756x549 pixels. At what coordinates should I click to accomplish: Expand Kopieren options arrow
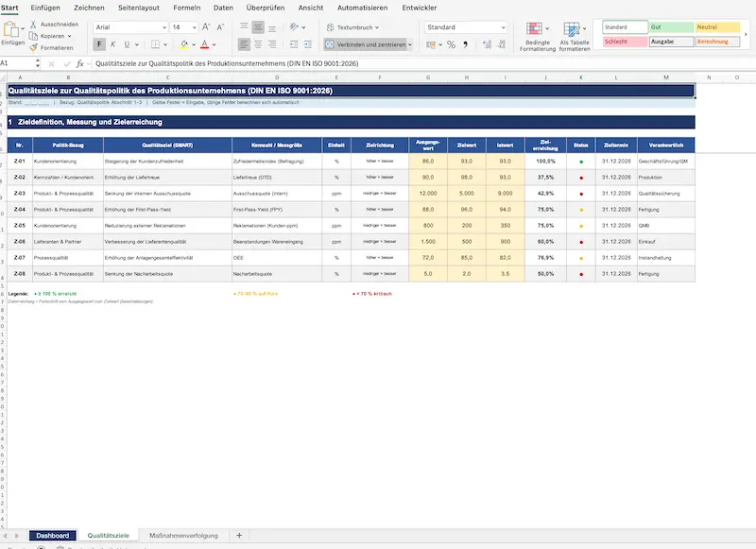coord(69,36)
